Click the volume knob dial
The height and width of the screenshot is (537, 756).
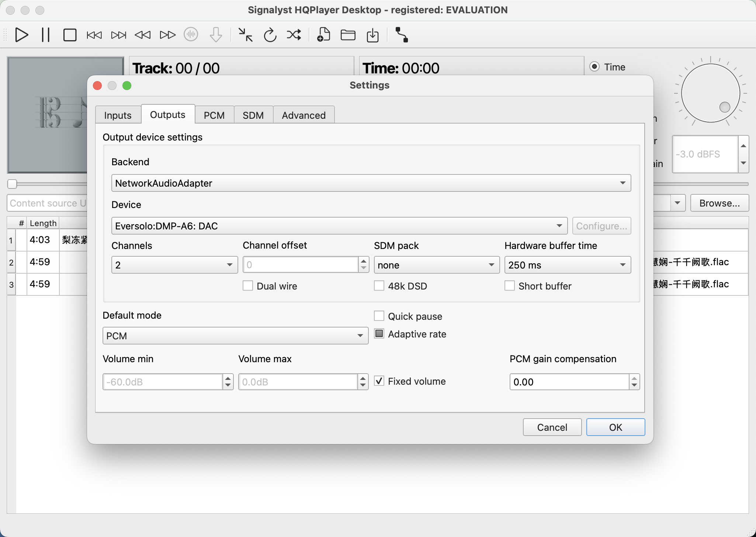(710, 93)
